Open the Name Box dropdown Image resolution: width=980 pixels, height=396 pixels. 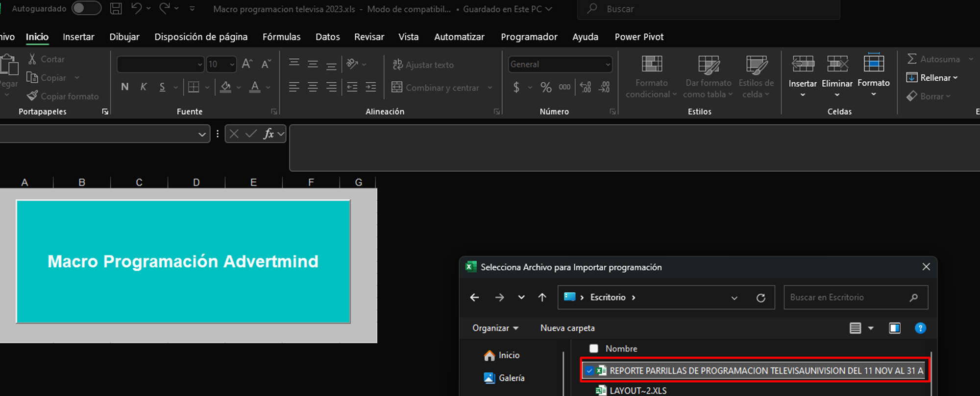click(202, 134)
